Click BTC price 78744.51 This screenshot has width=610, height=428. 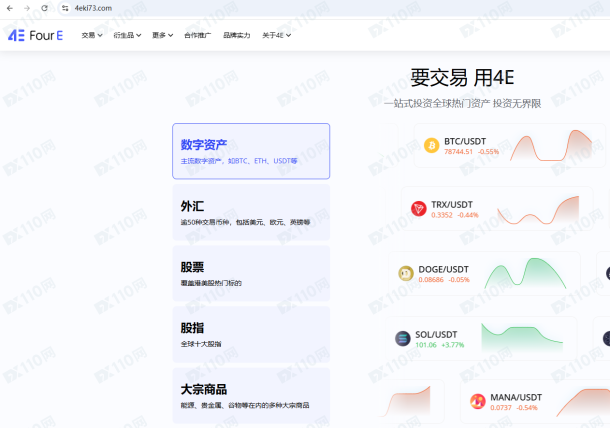click(458, 152)
